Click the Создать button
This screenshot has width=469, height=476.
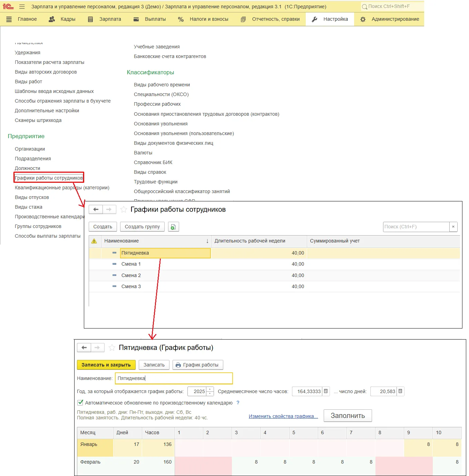coord(103,227)
